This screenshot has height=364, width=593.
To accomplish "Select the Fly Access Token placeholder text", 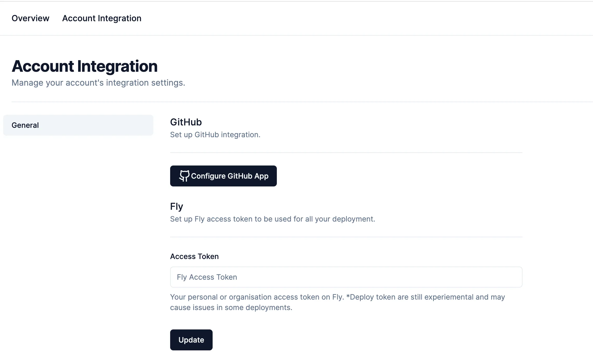I will (x=207, y=277).
